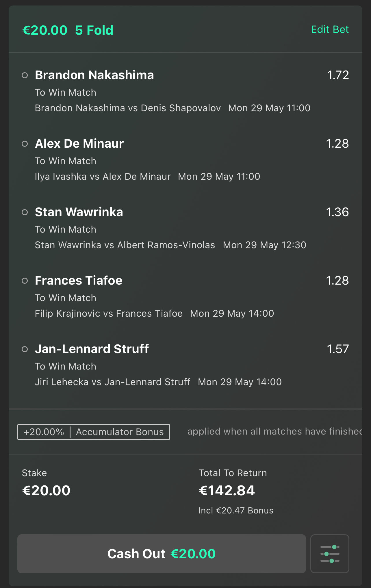Image resolution: width=371 pixels, height=588 pixels.
Task: Tap the €20.00 5 Fold header
Action: click(x=68, y=30)
